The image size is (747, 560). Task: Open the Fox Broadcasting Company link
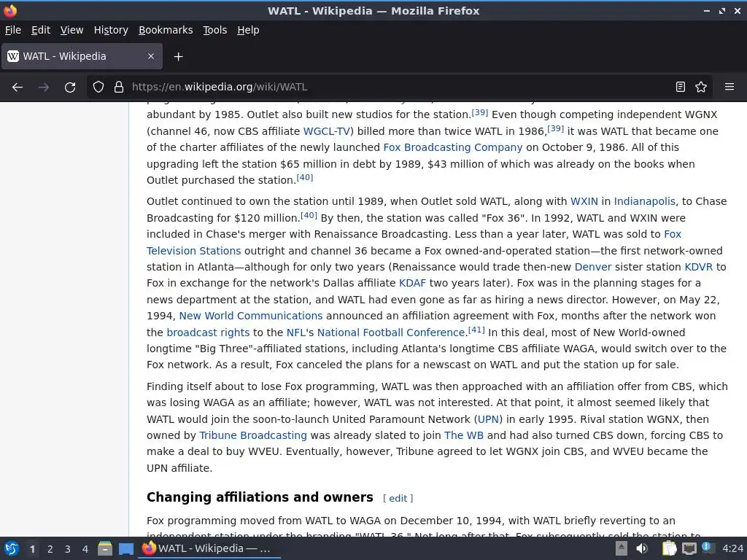452,147
